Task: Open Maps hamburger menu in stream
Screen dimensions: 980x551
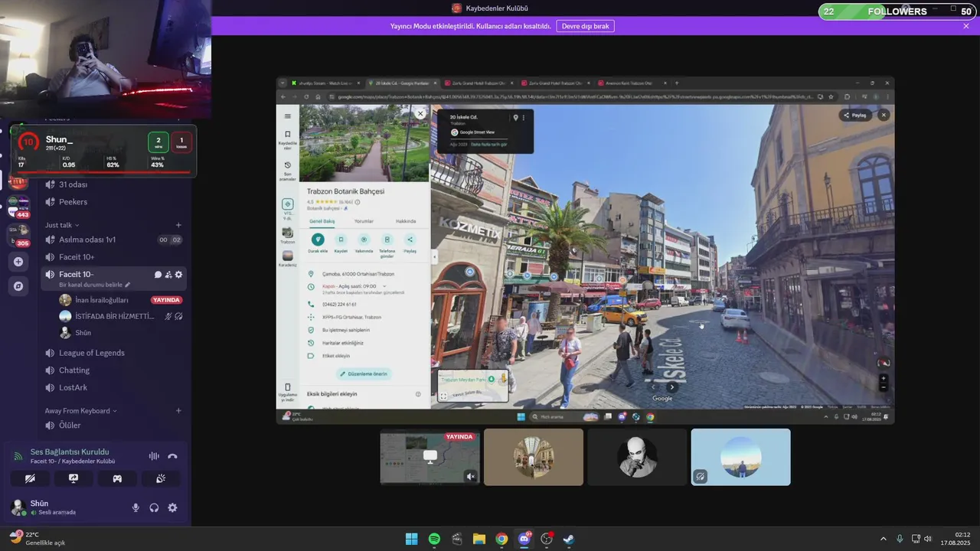Action: (x=287, y=116)
